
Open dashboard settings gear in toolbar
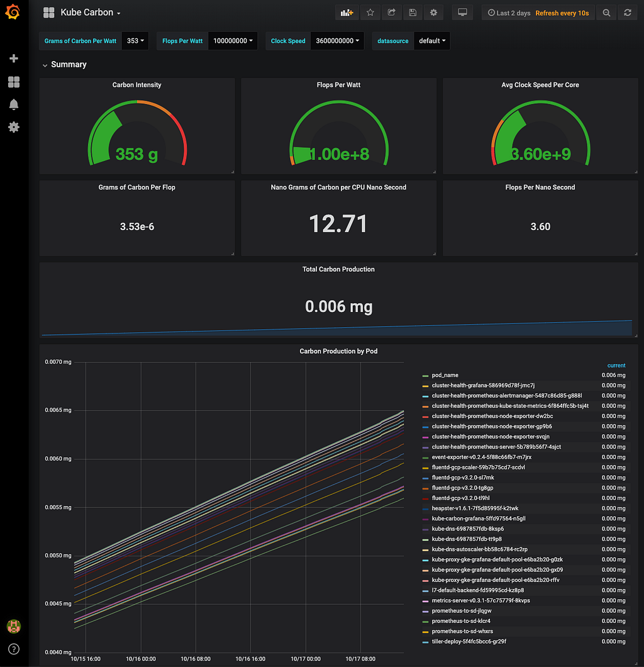[433, 13]
